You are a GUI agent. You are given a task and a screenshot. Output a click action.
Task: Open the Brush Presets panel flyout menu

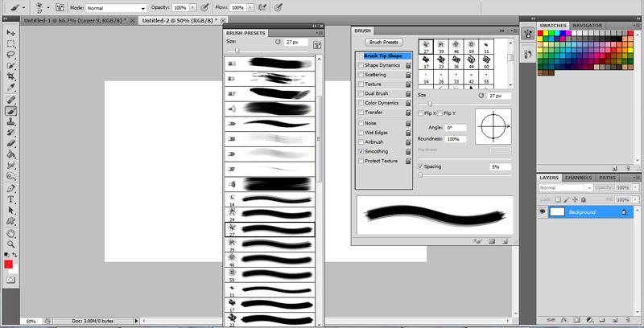pos(319,33)
